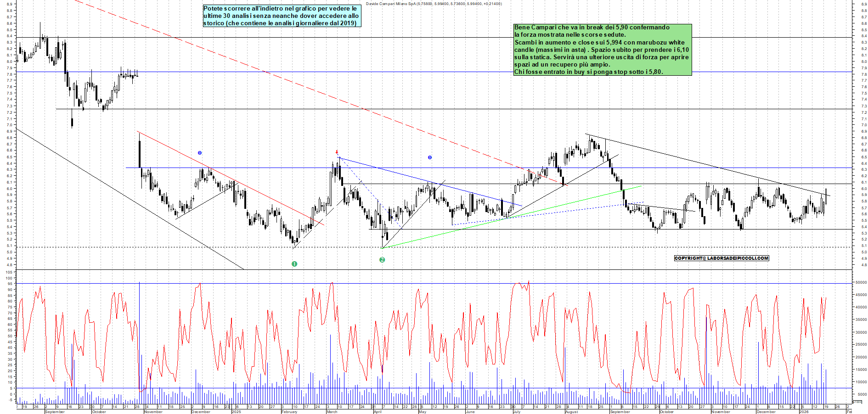Select the green 'Bene Campari' analysis box
The image size is (868, 414).
point(602,50)
